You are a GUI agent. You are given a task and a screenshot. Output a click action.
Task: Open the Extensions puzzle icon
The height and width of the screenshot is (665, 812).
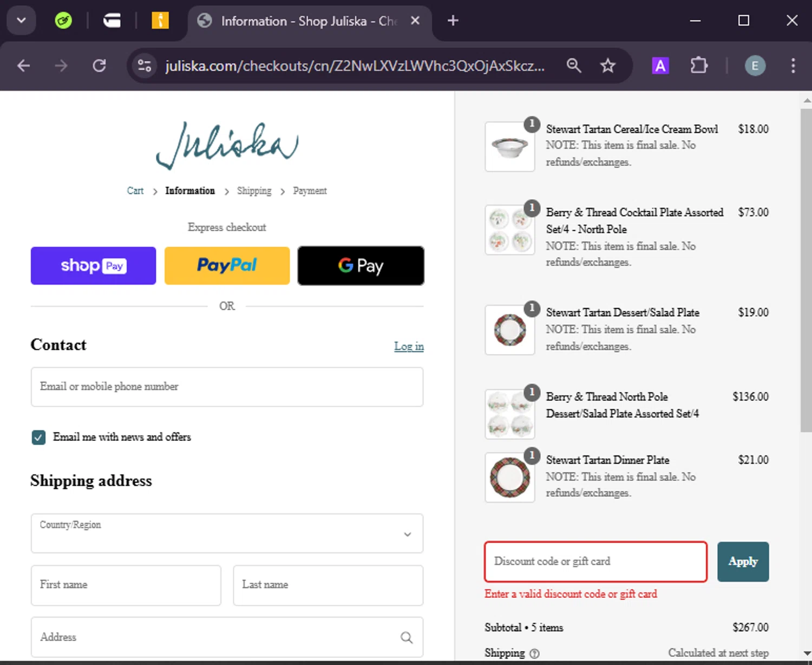point(699,66)
